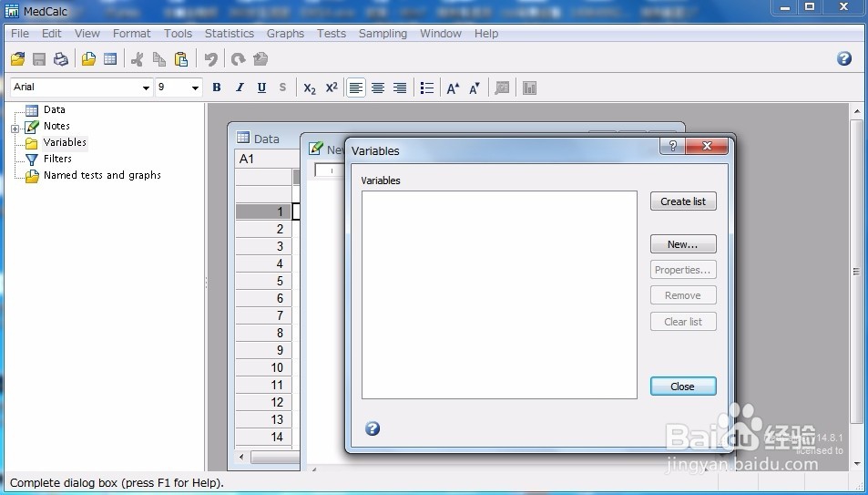Viewport: 868px width, 495px height.
Task: Select Data in the contents tree
Action: (55, 109)
